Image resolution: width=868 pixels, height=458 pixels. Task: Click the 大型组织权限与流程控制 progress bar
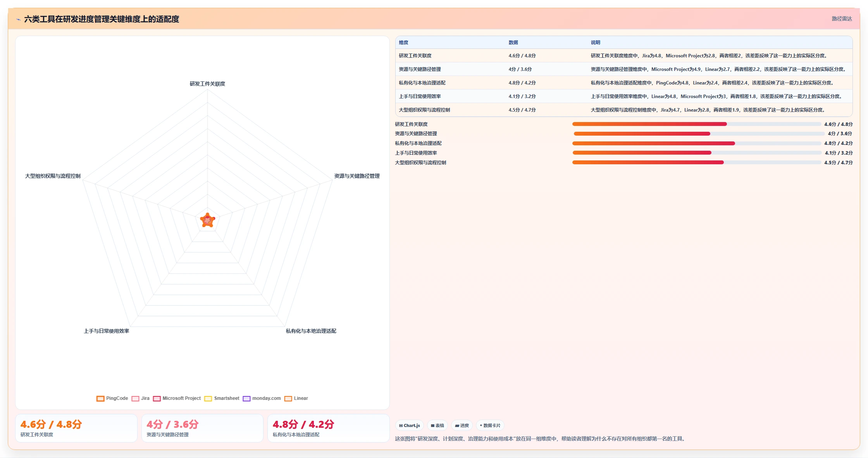697,162
